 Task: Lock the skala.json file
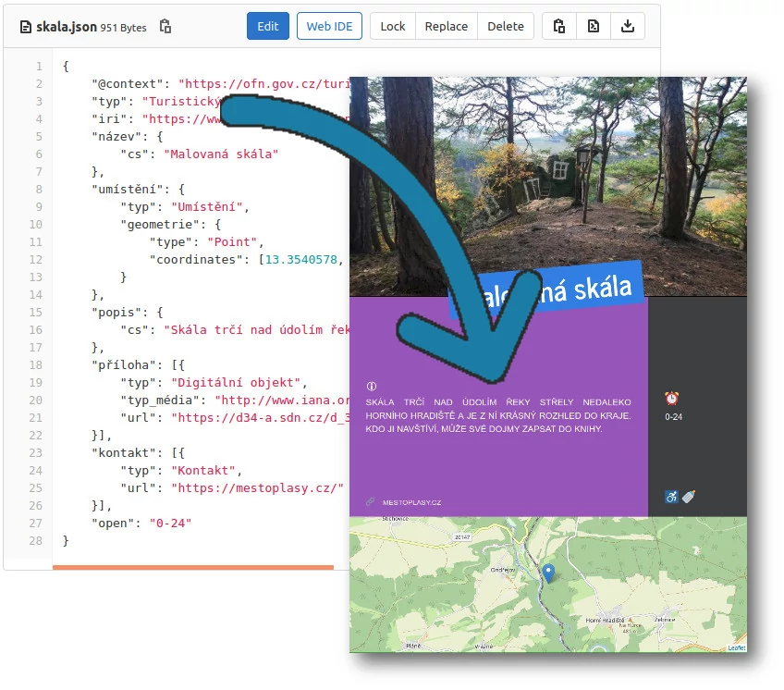point(393,26)
